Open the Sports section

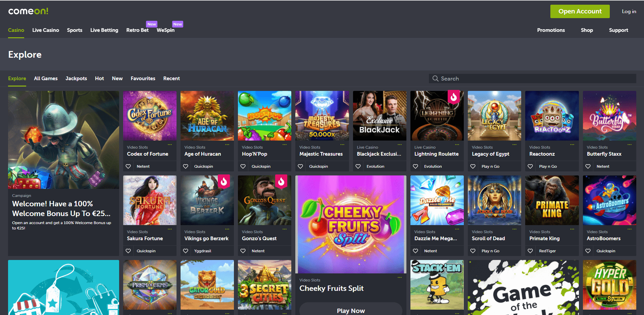pyautogui.click(x=75, y=30)
